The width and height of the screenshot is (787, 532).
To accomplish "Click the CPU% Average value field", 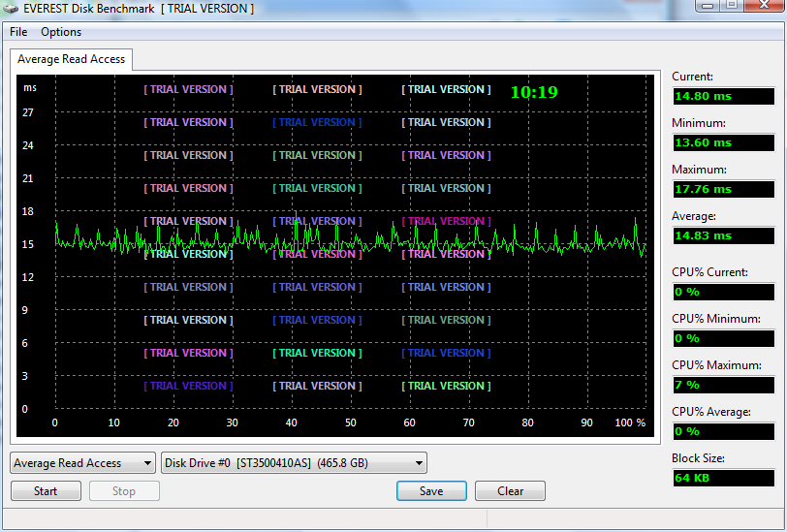I will coord(723,431).
